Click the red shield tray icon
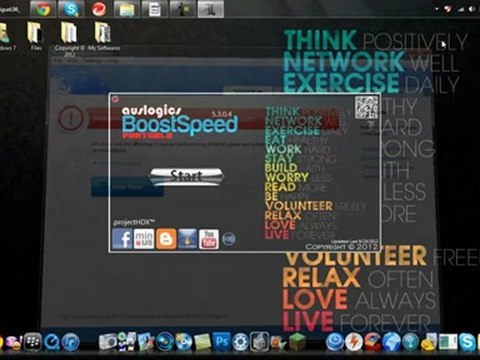Screen dimensions: 480x360 point(448,9)
